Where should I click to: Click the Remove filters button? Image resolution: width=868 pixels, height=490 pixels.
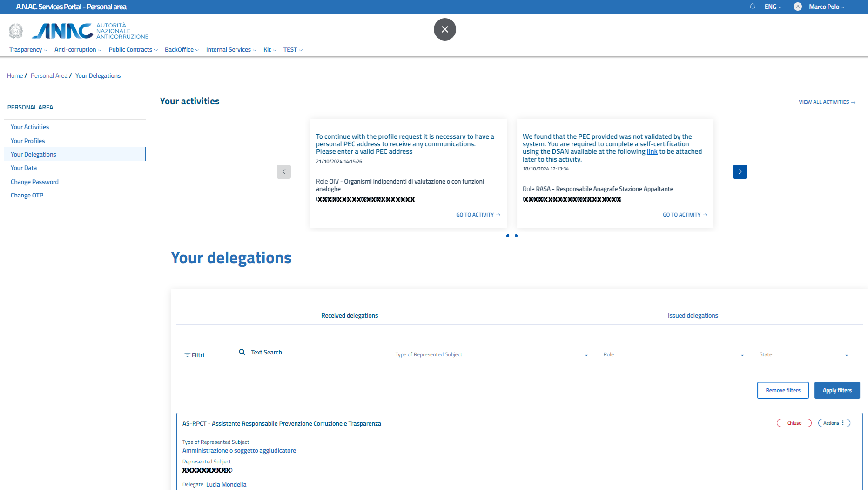pos(783,390)
